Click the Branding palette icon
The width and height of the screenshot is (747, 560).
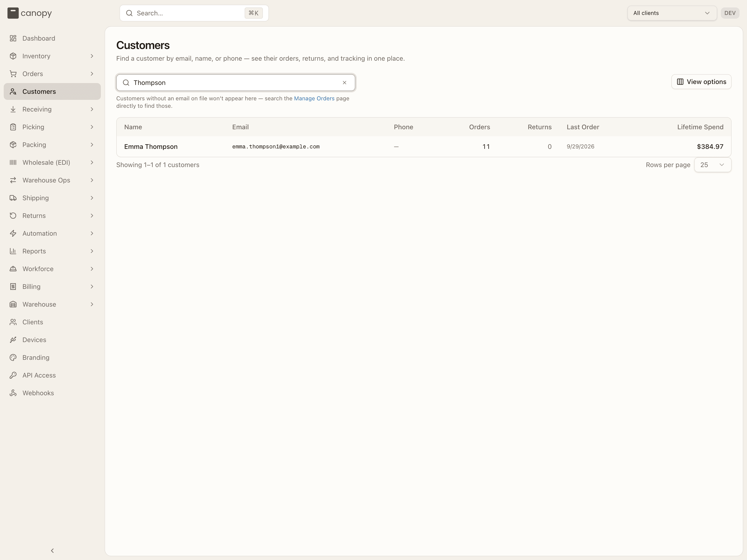tap(13, 357)
